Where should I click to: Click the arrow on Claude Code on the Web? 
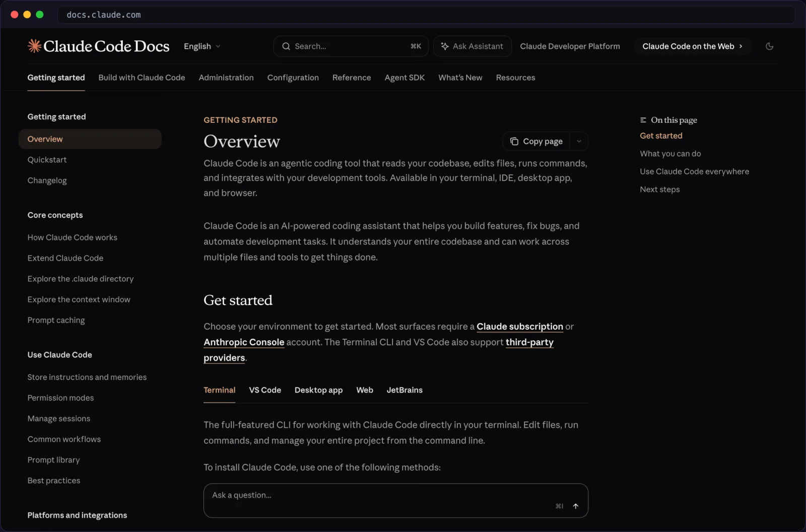coord(741,46)
